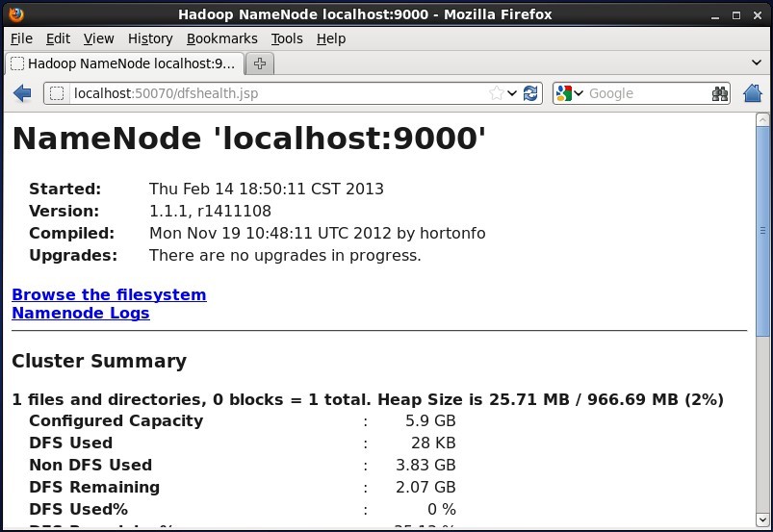Click the 'Version:' label
Viewport: 773px width, 532px height.
pos(64,211)
